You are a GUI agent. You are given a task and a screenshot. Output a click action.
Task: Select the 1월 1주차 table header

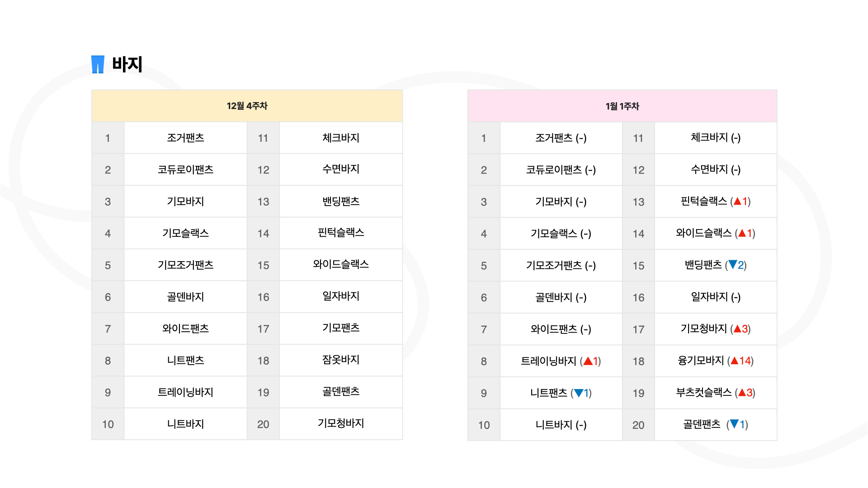pos(622,106)
